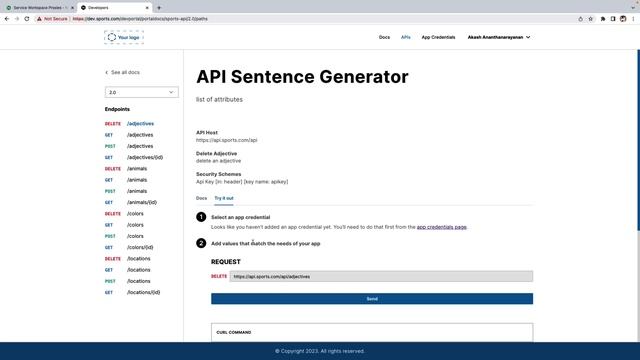Select POST /locations endpoint
Image resolution: width=640 pixels, height=360 pixels.
(x=127, y=281)
